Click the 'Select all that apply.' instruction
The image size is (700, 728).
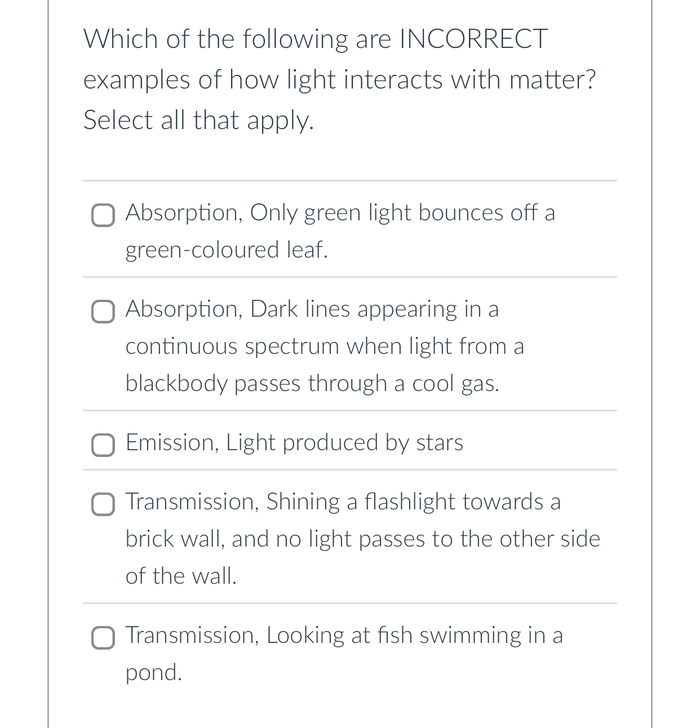[198, 121]
